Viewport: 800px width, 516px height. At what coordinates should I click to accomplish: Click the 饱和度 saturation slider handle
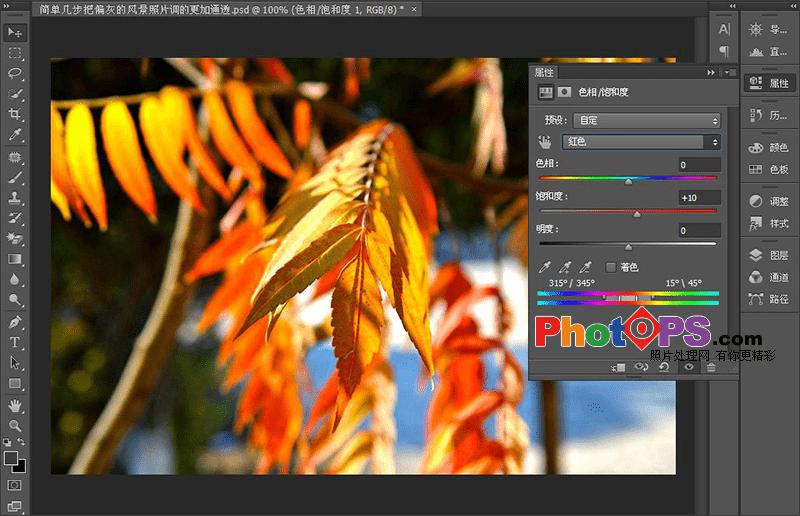point(637,214)
